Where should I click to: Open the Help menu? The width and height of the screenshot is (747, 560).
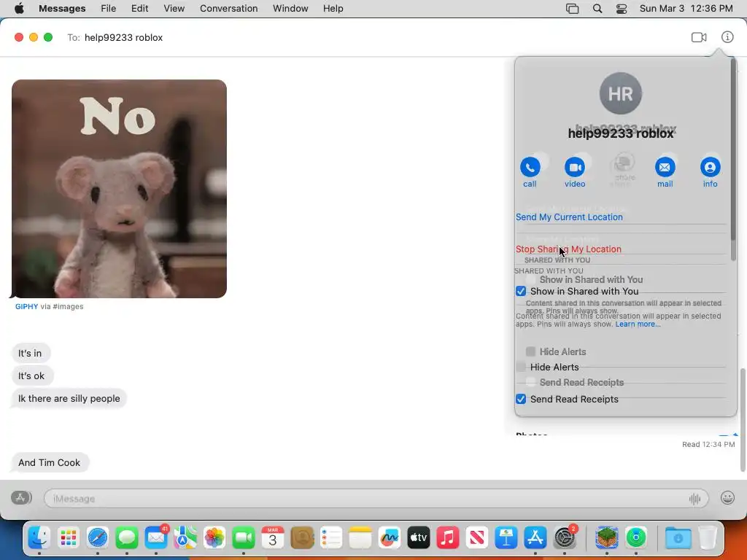tap(333, 9)
